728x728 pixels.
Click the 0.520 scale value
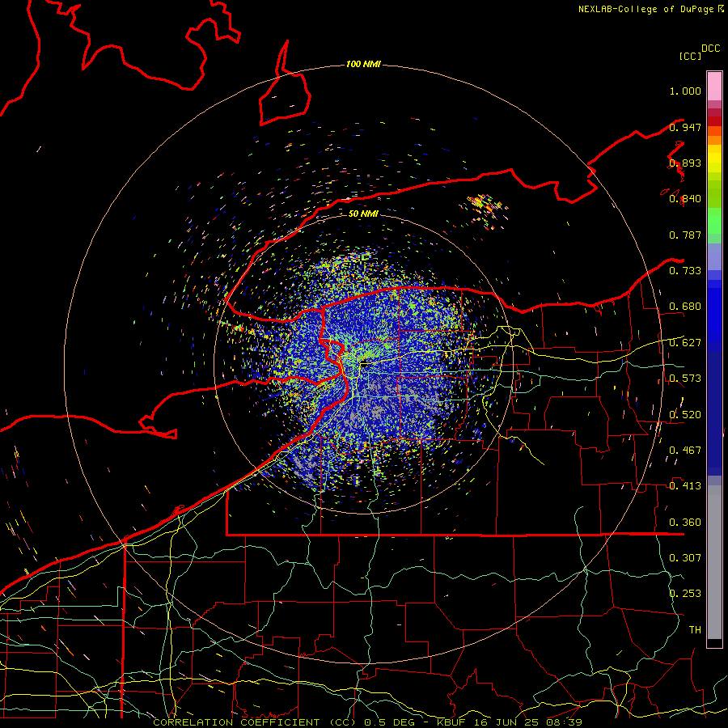click(x=685, y=415)
